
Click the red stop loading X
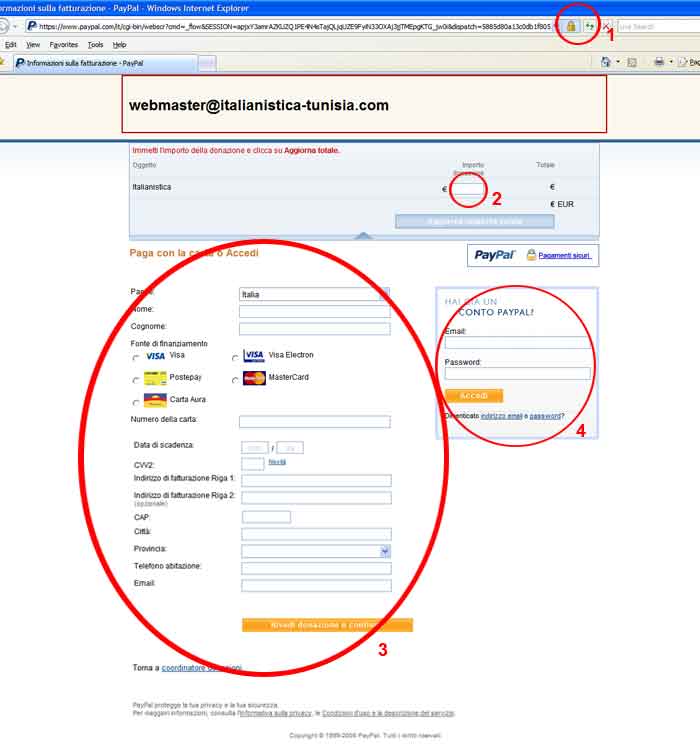[606, 26]
